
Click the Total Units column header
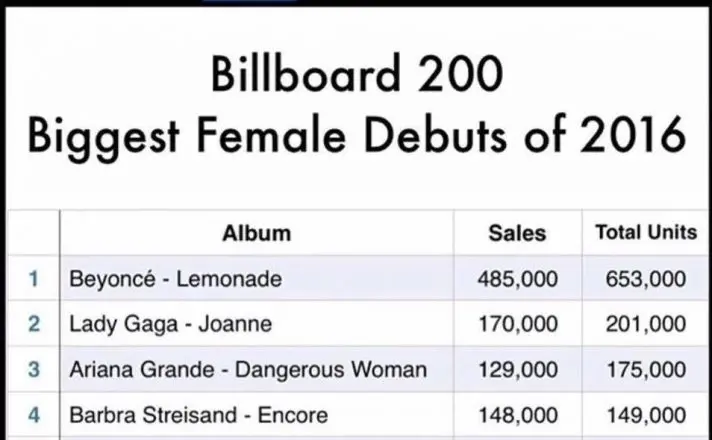tap(645, 233)
